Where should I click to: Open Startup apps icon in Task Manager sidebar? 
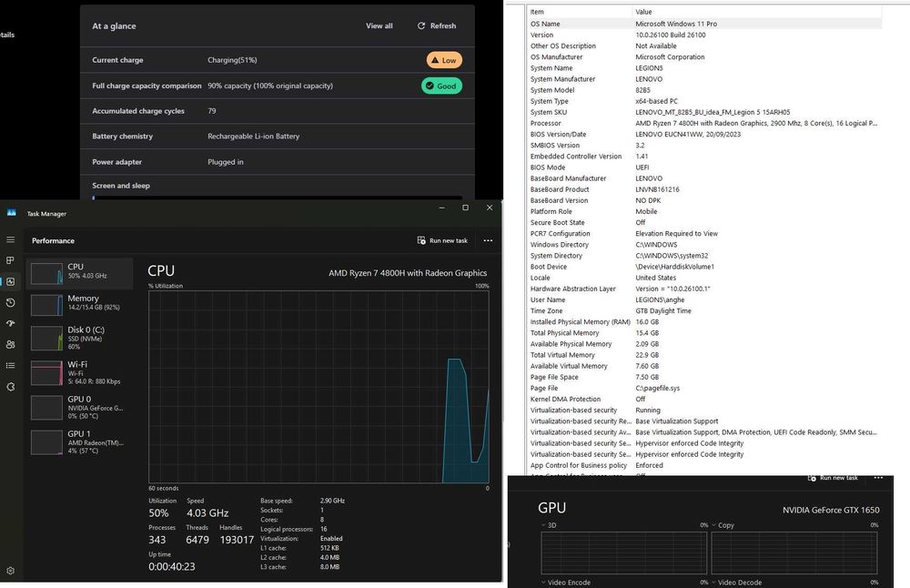[10, 323]
